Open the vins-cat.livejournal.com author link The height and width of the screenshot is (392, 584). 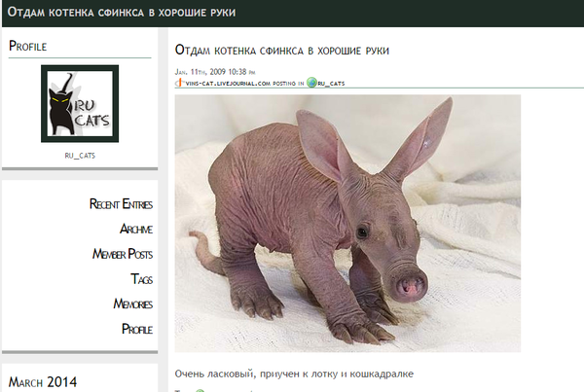[227, 84]
